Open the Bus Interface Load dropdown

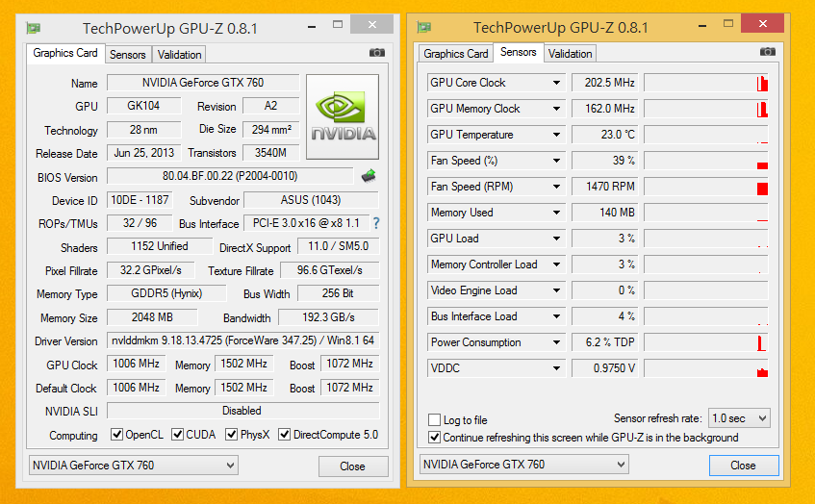tap(556, 316)
